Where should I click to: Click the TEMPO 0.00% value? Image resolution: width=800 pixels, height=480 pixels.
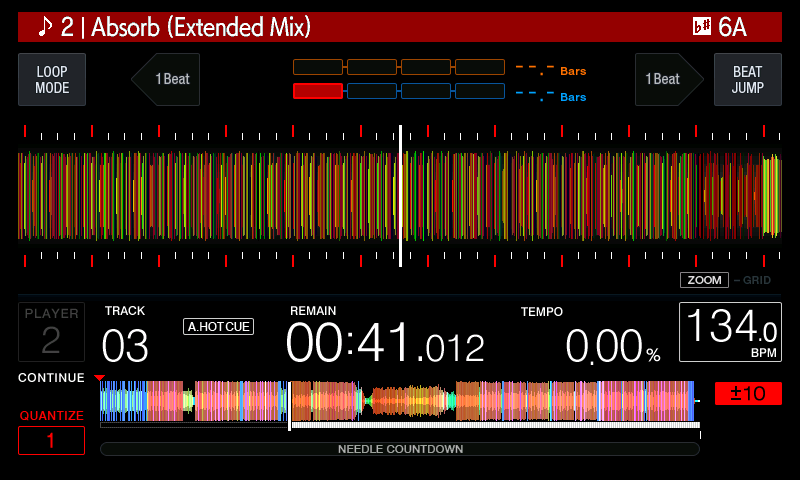coord(613,346)
